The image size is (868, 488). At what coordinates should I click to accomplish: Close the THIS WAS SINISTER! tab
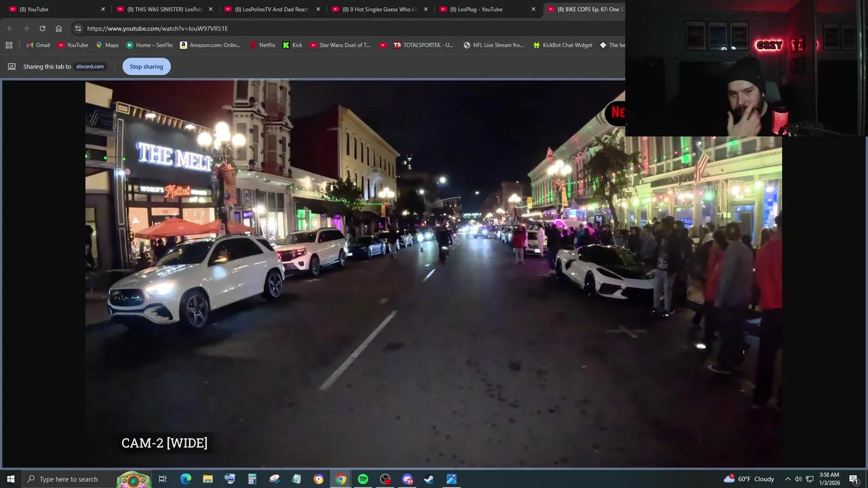click(210, 9)
